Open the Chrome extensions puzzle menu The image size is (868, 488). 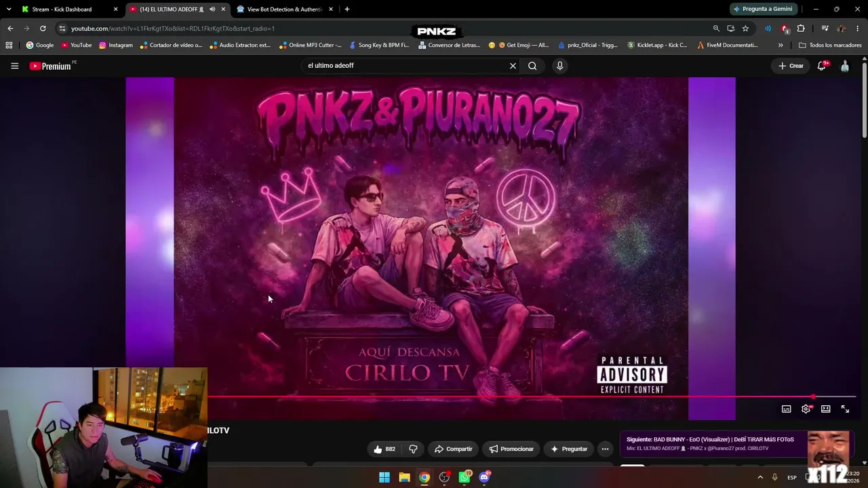pos(801,28)
